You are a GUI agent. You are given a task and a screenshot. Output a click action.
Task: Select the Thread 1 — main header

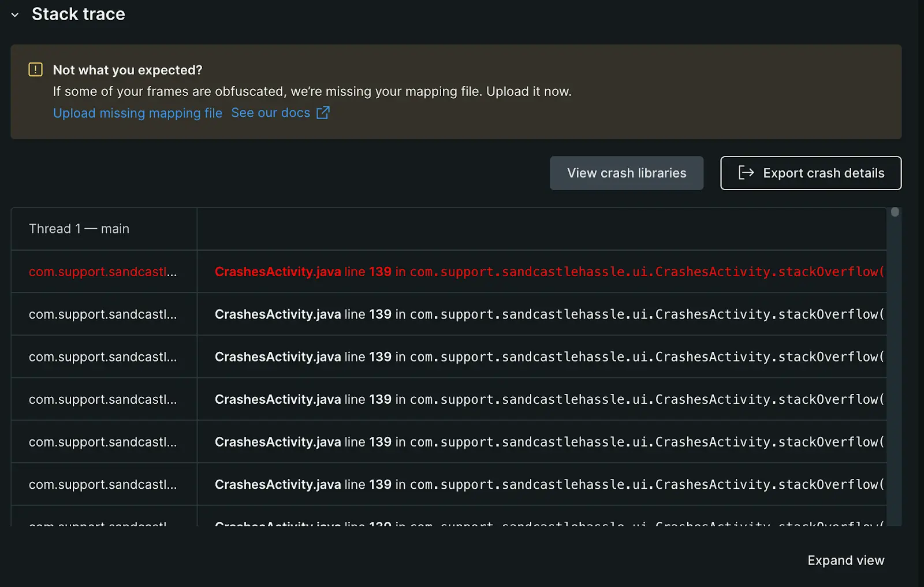tap(79, 229)
